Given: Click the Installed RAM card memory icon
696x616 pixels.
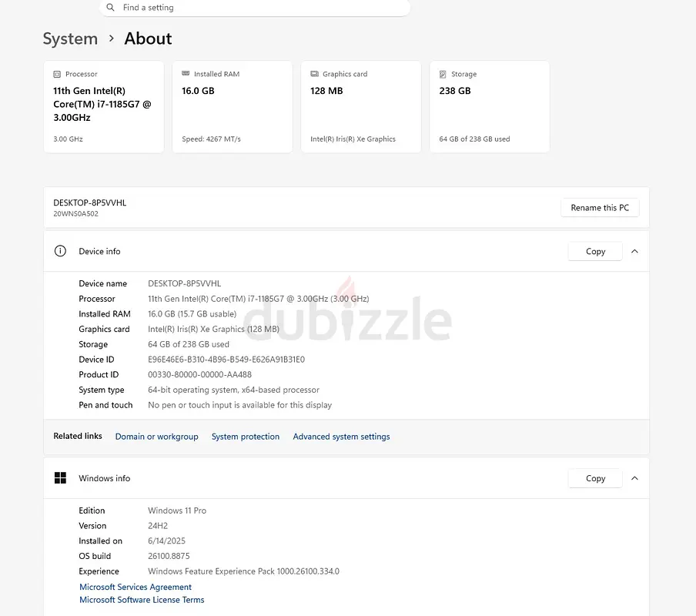Looking at the screenshot, I should click(x=186, y=74).
